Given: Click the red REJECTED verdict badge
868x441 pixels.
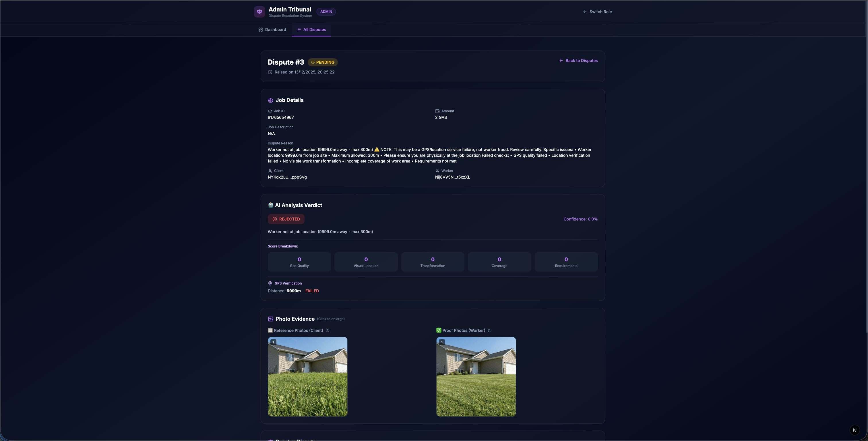Looking at the screenshot, I should (x=286, y=219).
